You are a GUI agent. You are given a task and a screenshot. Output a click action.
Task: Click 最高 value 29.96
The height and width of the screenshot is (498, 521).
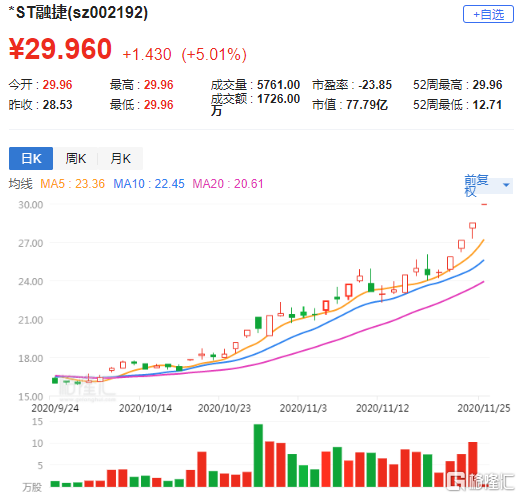click(x=159, y=85)
